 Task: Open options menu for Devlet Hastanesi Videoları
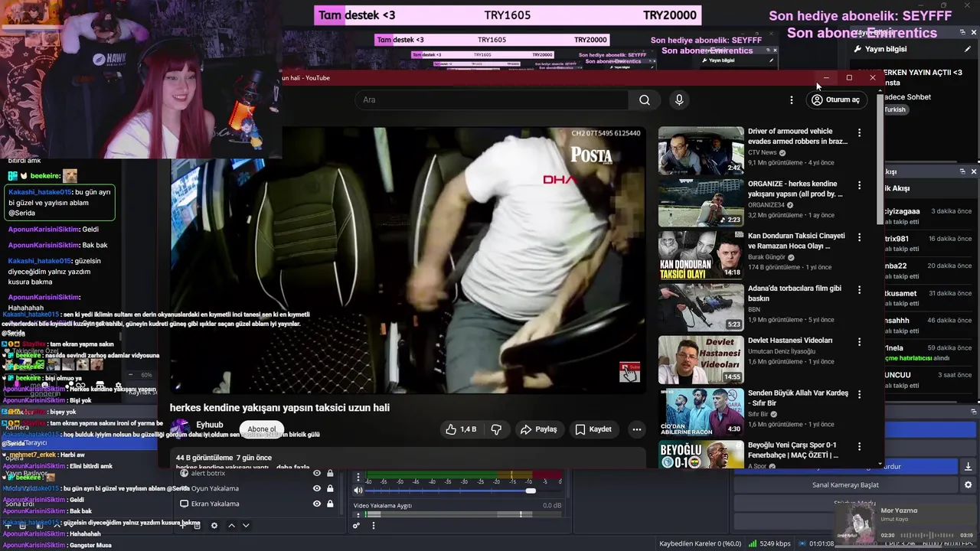click(859, 342)
